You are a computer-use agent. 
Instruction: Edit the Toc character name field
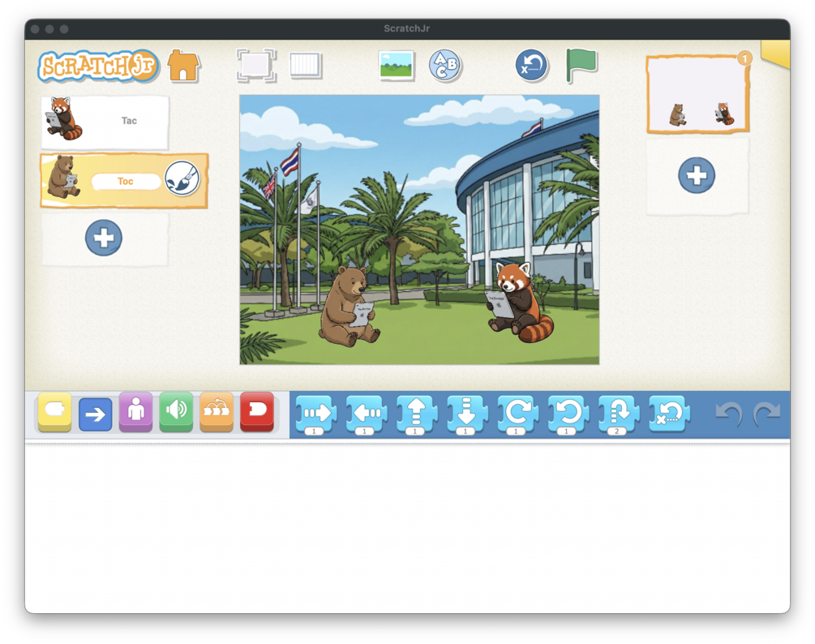pyautogui.click(x=126, y=182)
